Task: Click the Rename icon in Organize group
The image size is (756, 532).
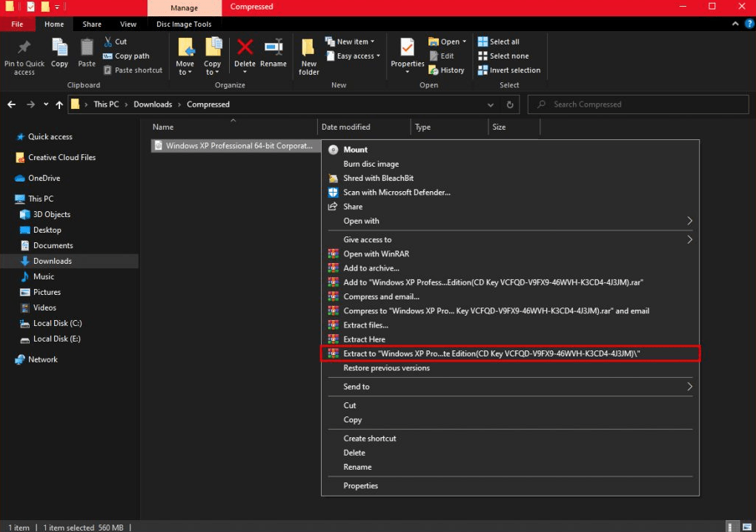Action: click(x=273, y=49)
